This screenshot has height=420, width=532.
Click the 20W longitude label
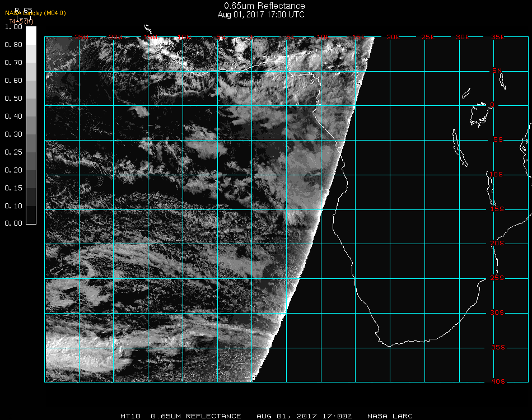coord(116,37)
